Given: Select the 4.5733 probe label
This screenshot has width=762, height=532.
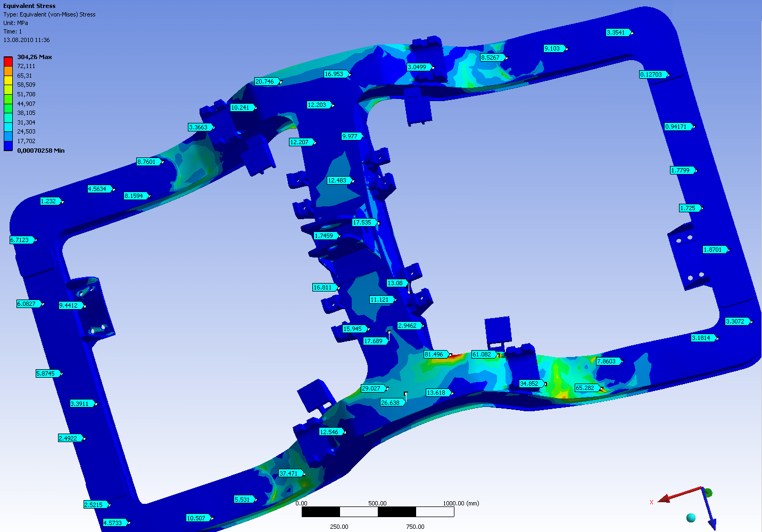Looking at the screenshot, I should (x=115, y=523).
